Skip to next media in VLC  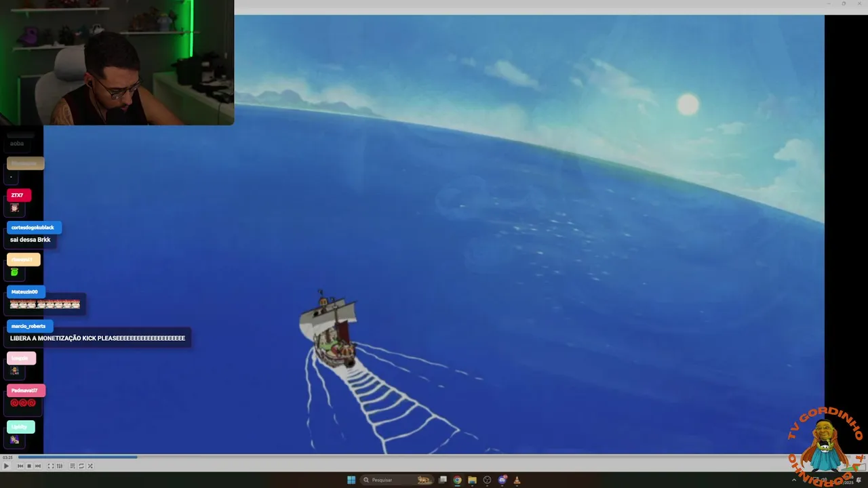[38, 466]
